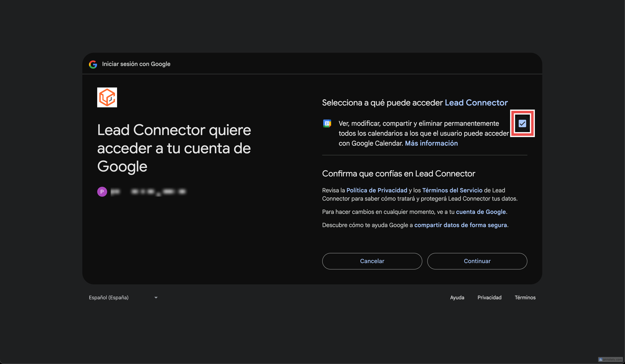
Task: Click the annotely.com watermark icon
Action: tap(601, 359)
